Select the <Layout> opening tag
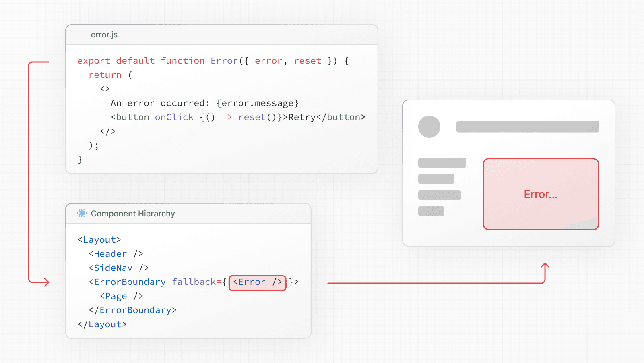The image size is (644, 363). 99,239
